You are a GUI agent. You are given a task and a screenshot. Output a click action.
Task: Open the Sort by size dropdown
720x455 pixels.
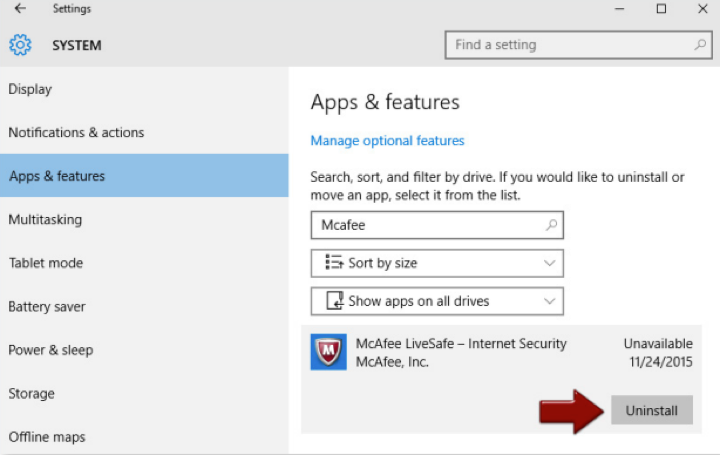pyautogui.click(x=437, y=263)
